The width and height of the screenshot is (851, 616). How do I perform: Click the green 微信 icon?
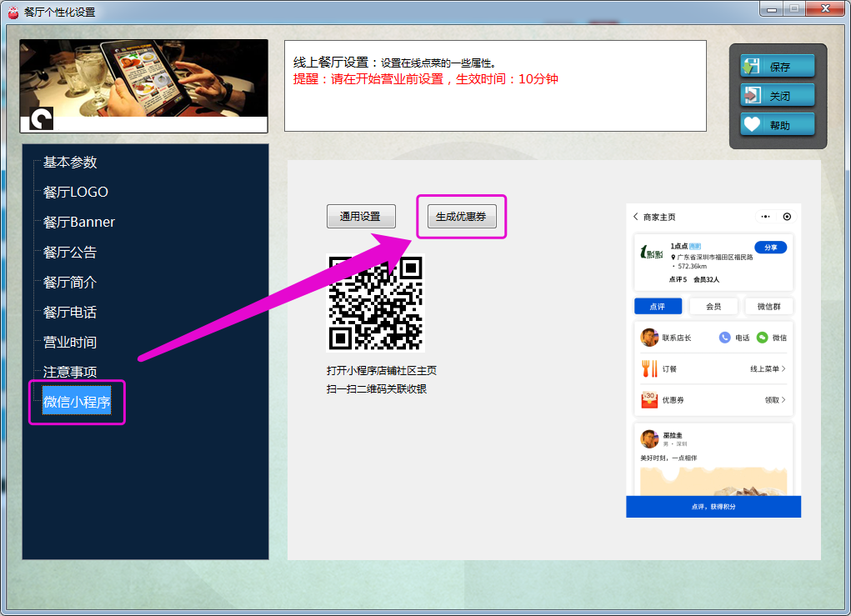(x=762, y=338)
